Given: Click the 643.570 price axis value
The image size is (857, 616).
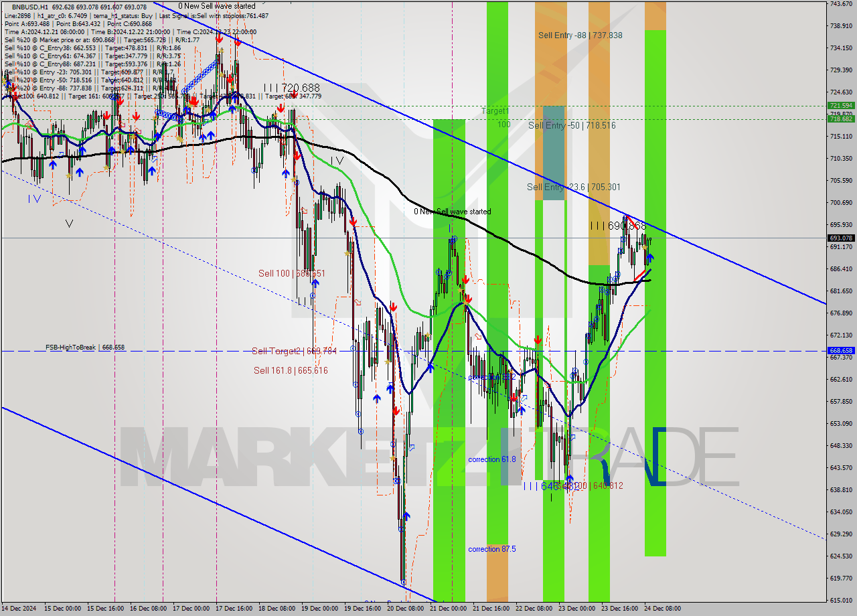Looking at the screenshot, I should pyautogui.click(x=841, y=468).
